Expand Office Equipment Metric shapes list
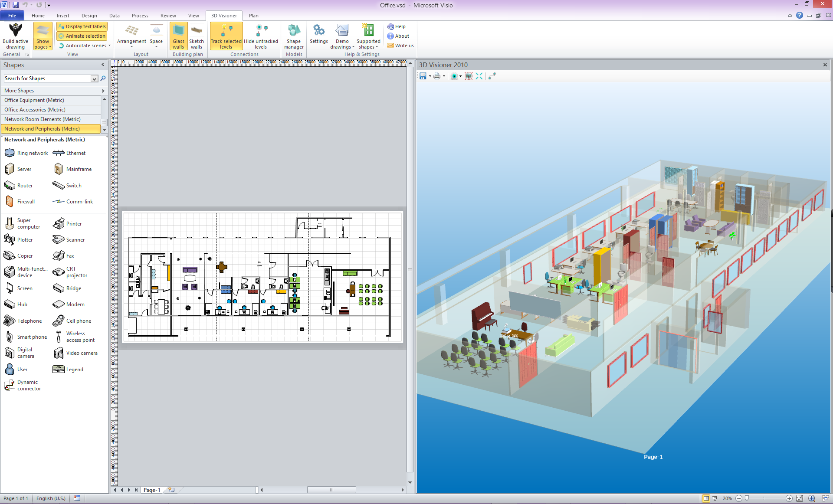This screenshot has width=833, height=504. (51, 100)
